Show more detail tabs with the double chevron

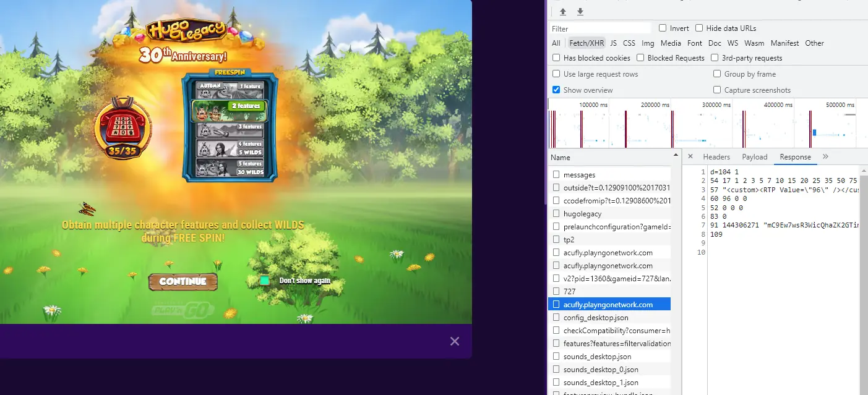coord(825,157)
